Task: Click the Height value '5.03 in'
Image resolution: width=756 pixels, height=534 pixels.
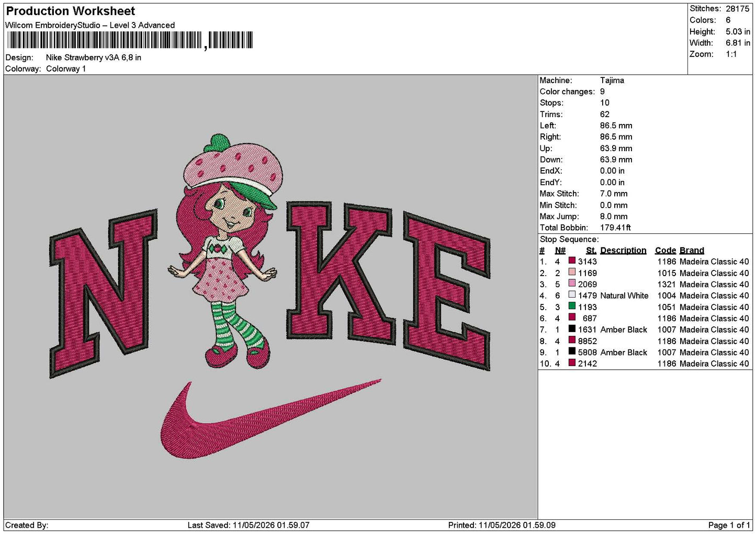Action: click(x=738, y=32)
